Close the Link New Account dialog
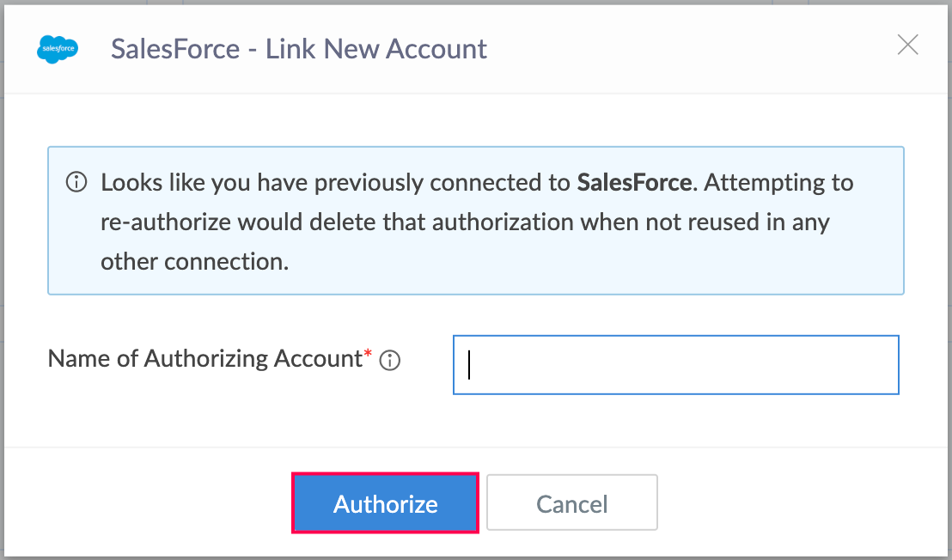The image size is (952, 560). 907,46
